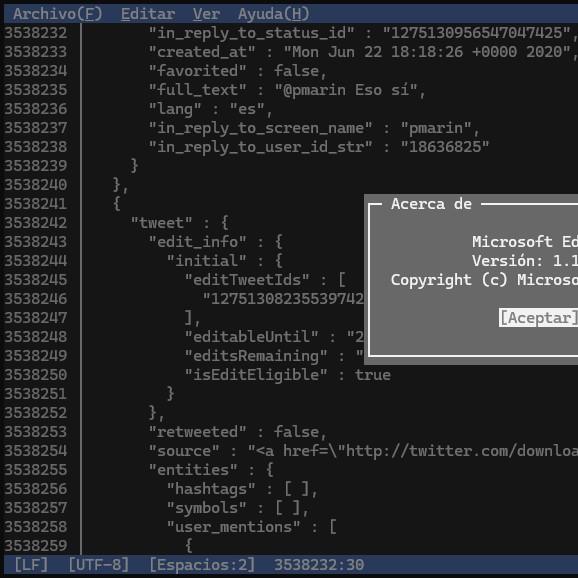Screen dimensions: 578x578
Task: Open the Editar menu
Action: tap(148, 14)
